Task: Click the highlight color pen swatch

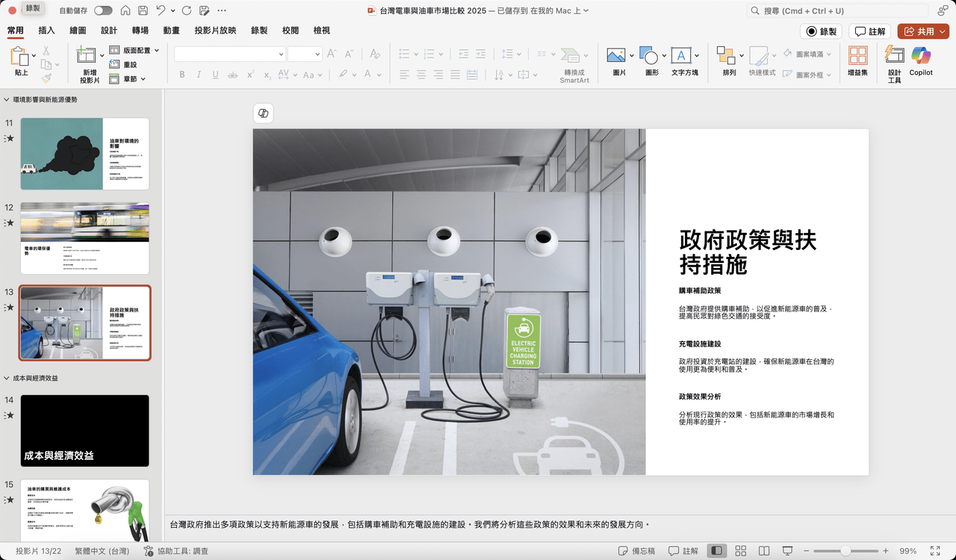Action: [343, 75]
